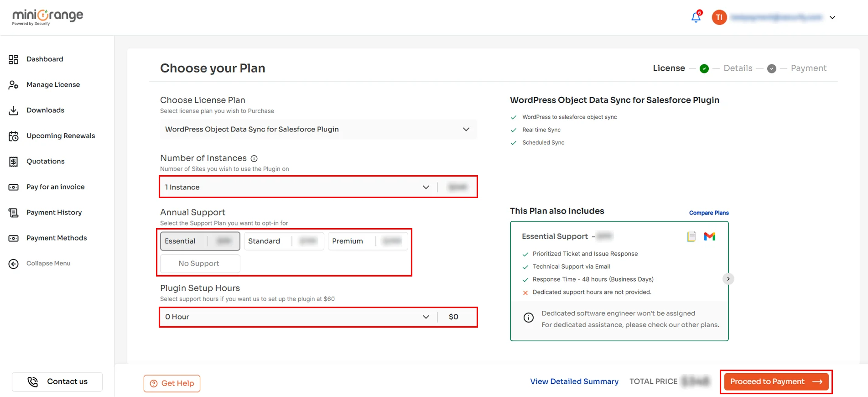Click the Contact us button

57,382
